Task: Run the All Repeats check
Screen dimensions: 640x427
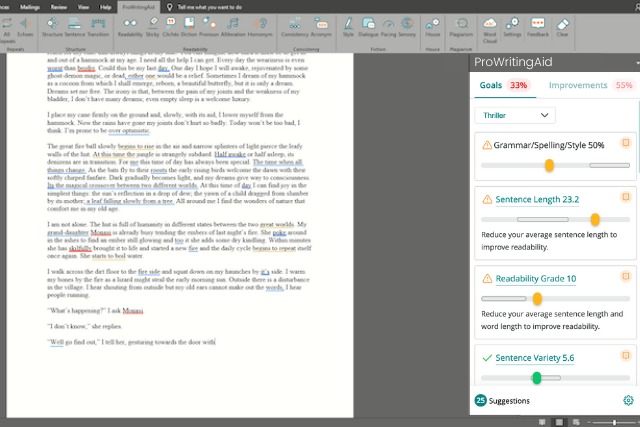Action: point(7,30)
